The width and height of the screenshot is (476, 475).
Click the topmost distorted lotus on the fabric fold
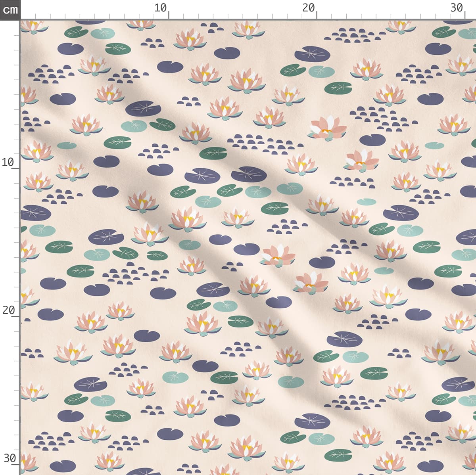point(326,128)
